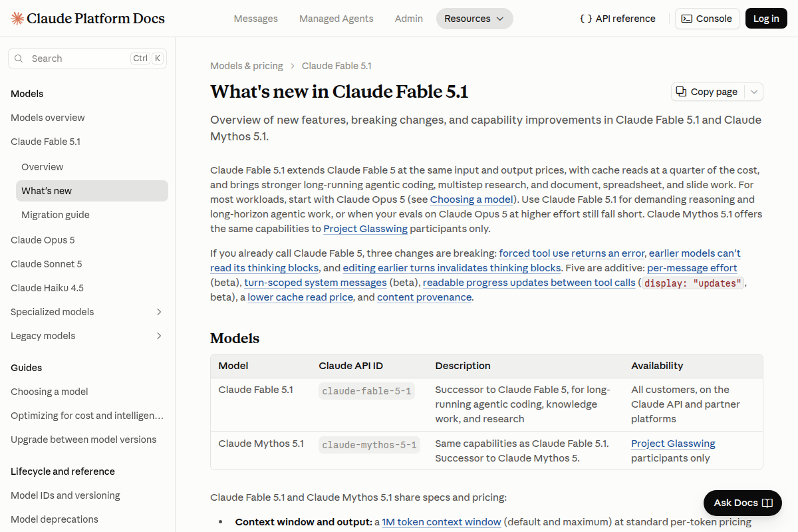Click the API reference curly braces icon

click(x=586, y=19)
